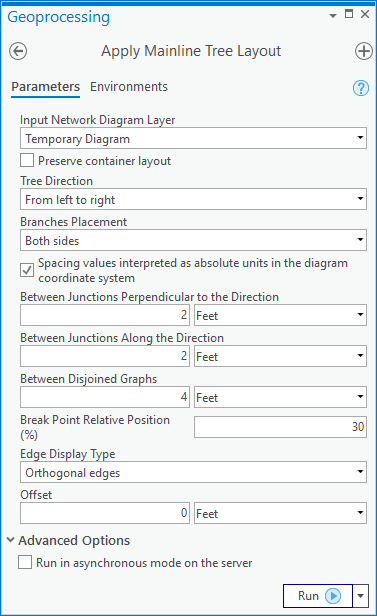The width and height of the screenshot is (377, 616).
Task: Toggle auto-hide for the Geoprocessing pane
Action: pos(349,14)
